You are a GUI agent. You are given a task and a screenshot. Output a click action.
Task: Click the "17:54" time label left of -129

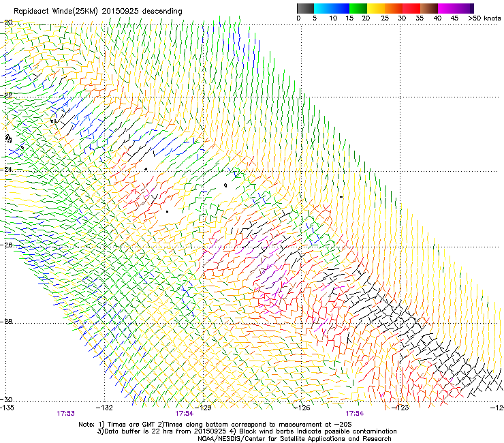[x=184, y=414]
